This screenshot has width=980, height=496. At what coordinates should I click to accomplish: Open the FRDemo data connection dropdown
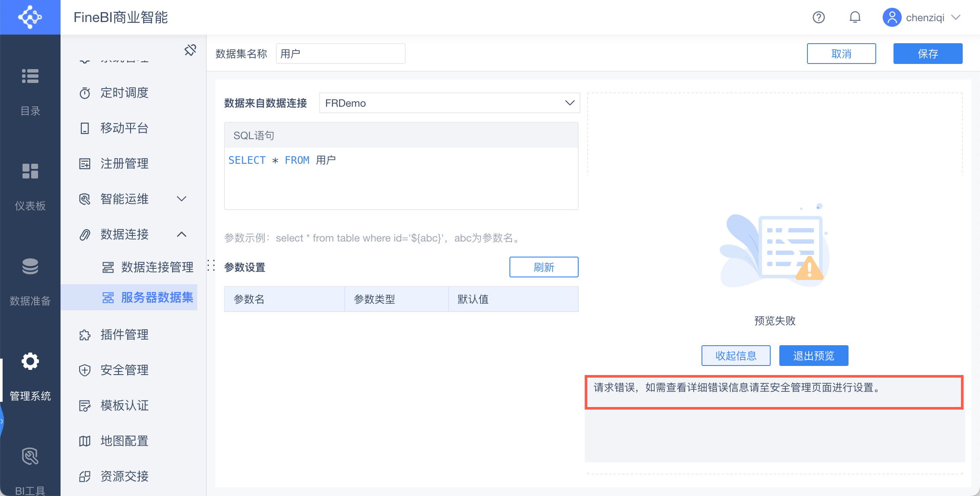pos(449,103)
